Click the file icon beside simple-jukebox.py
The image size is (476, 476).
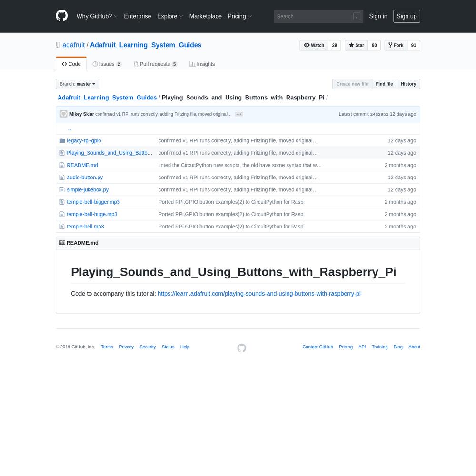pos(62,190)
